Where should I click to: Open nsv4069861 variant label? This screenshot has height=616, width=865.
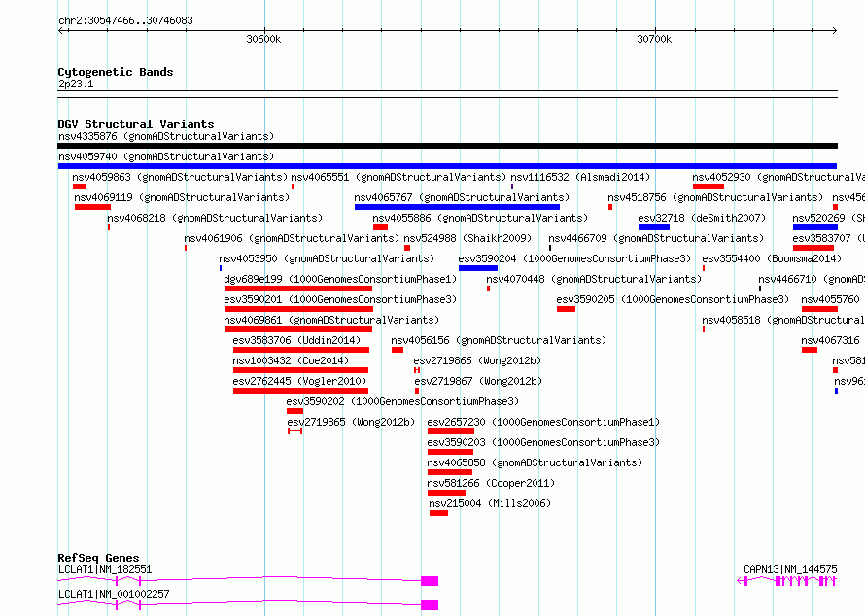[x=331, y=320]
